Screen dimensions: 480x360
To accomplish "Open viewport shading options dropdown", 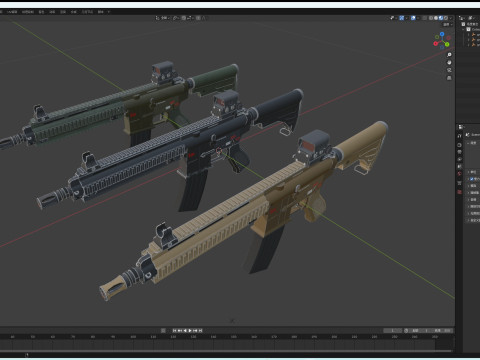I will 451,18.
